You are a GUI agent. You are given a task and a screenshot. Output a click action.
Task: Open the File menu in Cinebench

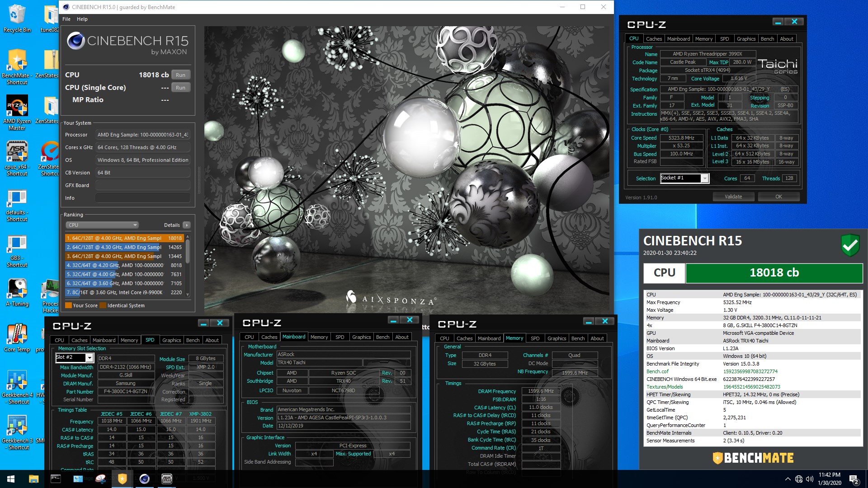point(66,19)
